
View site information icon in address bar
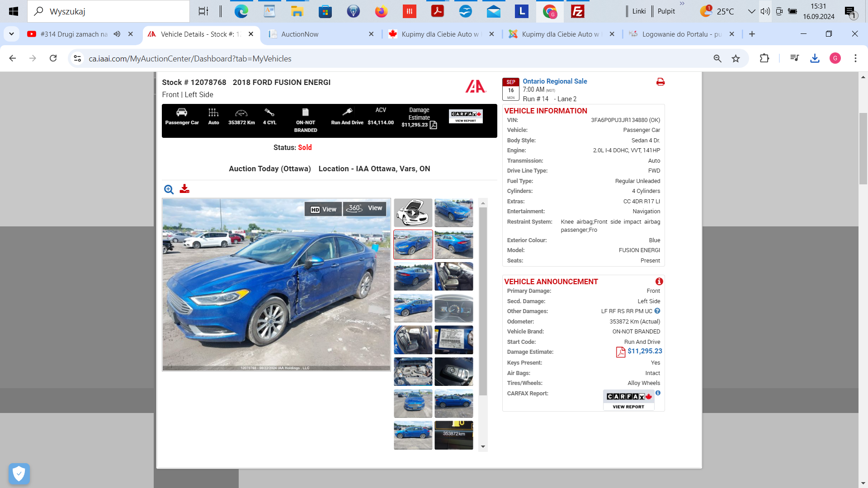77,58
